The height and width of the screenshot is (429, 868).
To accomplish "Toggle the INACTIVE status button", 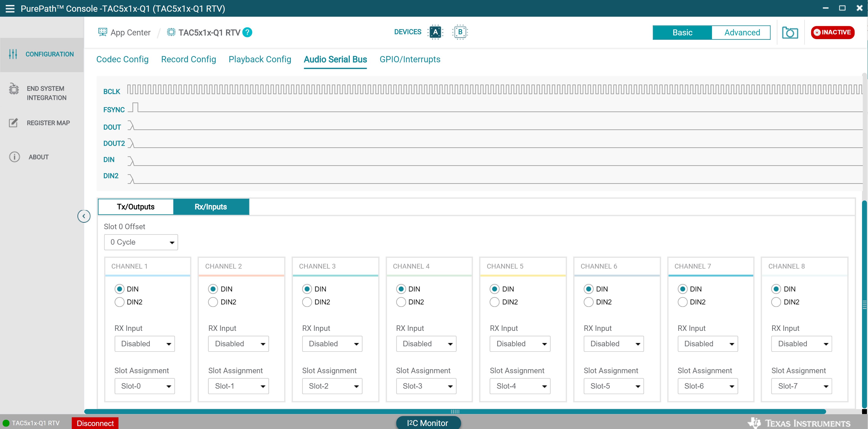I will pyautogui.click(x=833, y=32).
